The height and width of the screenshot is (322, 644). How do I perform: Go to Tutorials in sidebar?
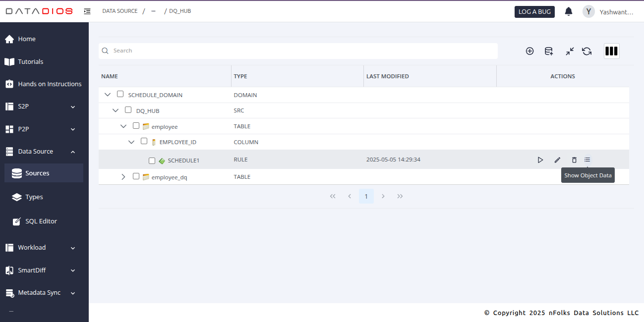point(31,62)
